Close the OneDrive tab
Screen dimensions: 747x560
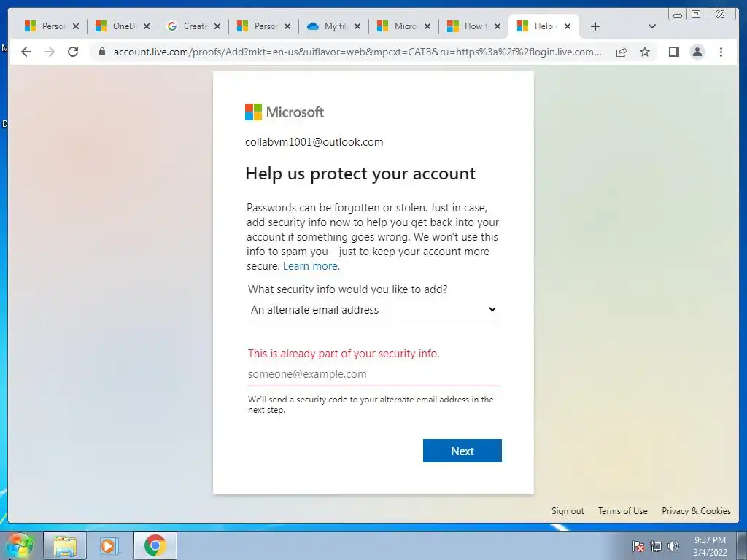[146, 26]
